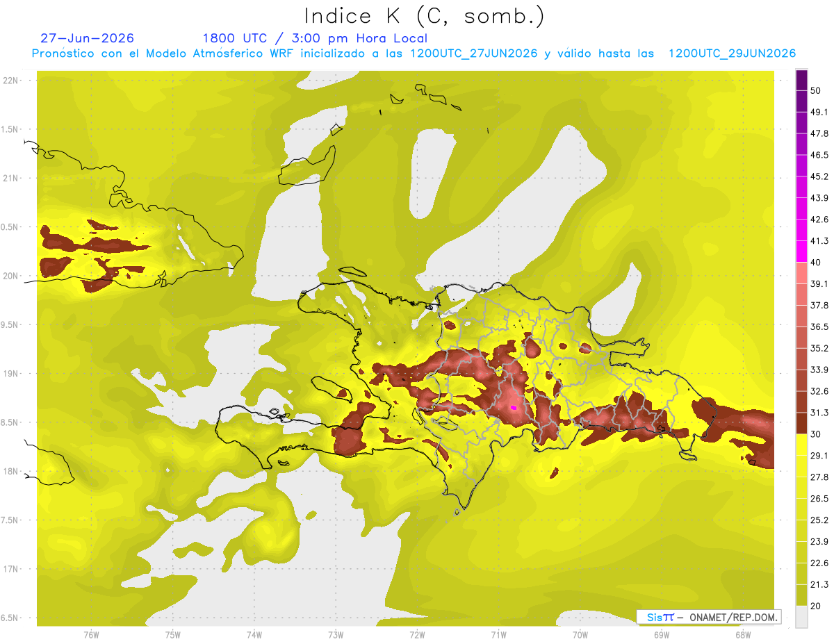Screen dimensions: 834x644
Task: Click the legend value '33.9'
Action: pos(819,370)
